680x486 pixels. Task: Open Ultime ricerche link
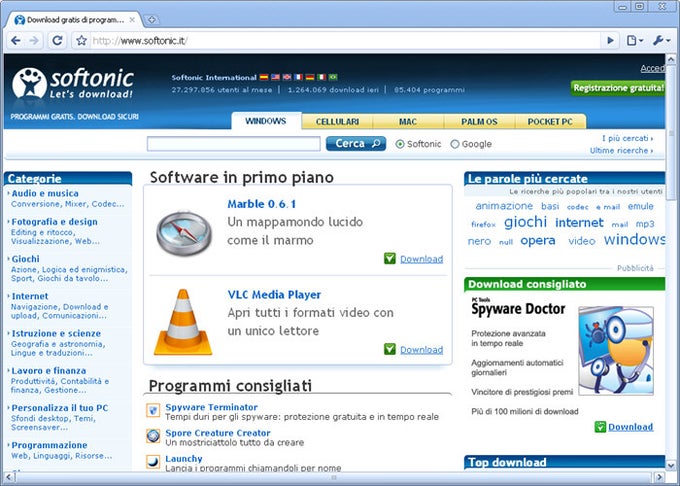621,150
